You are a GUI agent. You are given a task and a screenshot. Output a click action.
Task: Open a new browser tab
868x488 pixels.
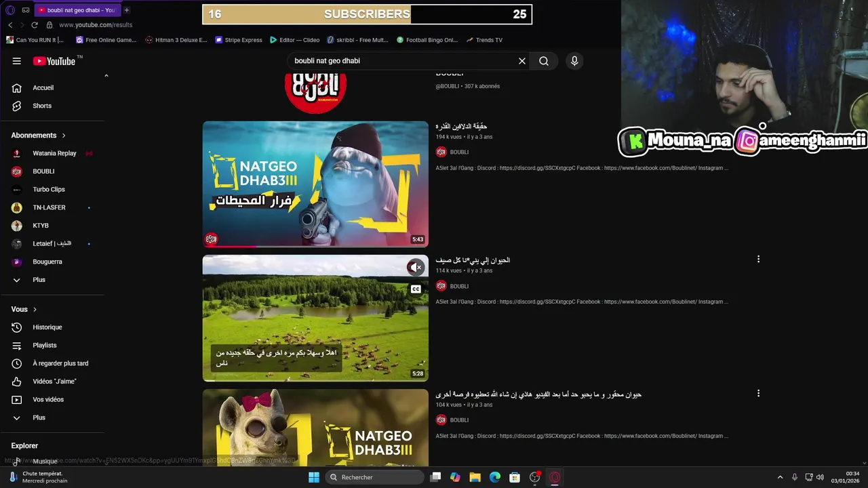(x=126, y=10)
